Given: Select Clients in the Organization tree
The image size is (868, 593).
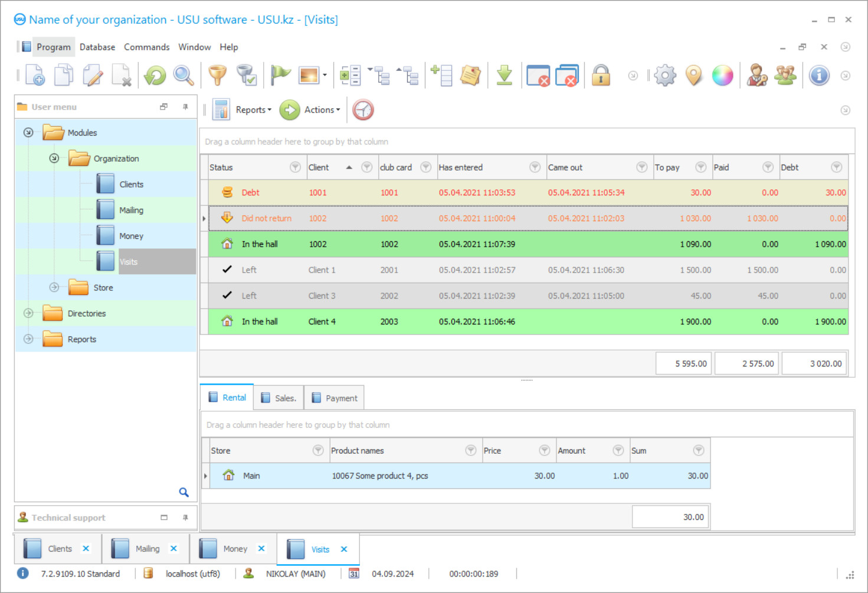Looking at the screenshot, I should [132, 184].
